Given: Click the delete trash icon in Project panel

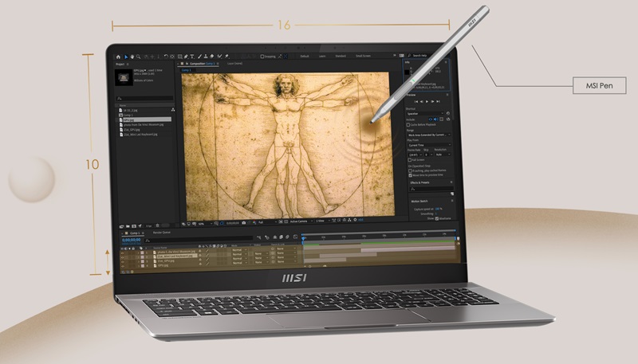Looking at the screenshot, I should 157,225.
